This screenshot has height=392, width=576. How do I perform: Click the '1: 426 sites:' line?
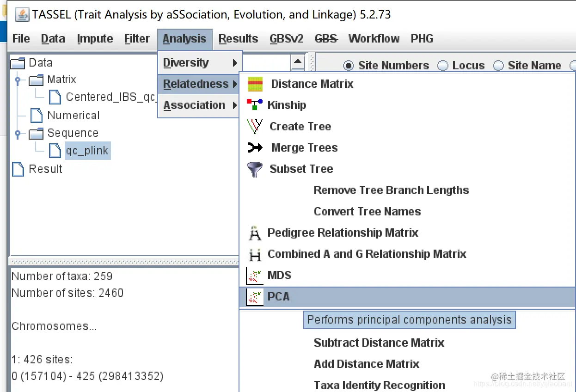point(42,360)
